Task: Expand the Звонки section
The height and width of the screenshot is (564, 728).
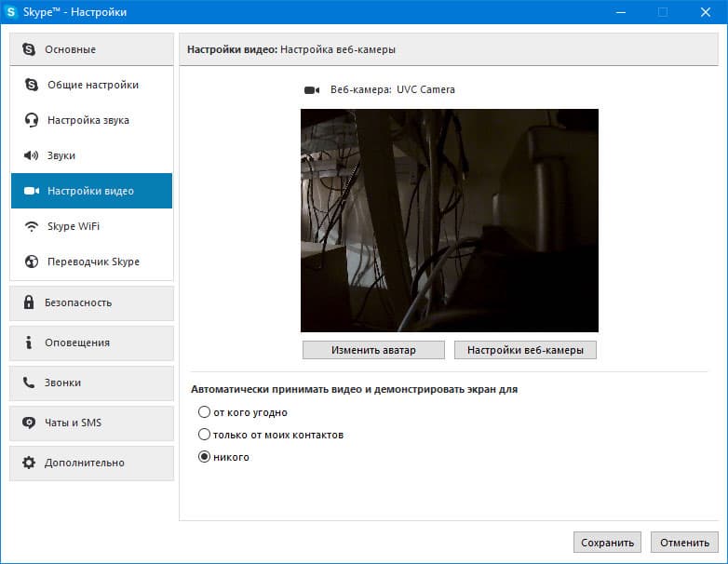Action: 91,383
